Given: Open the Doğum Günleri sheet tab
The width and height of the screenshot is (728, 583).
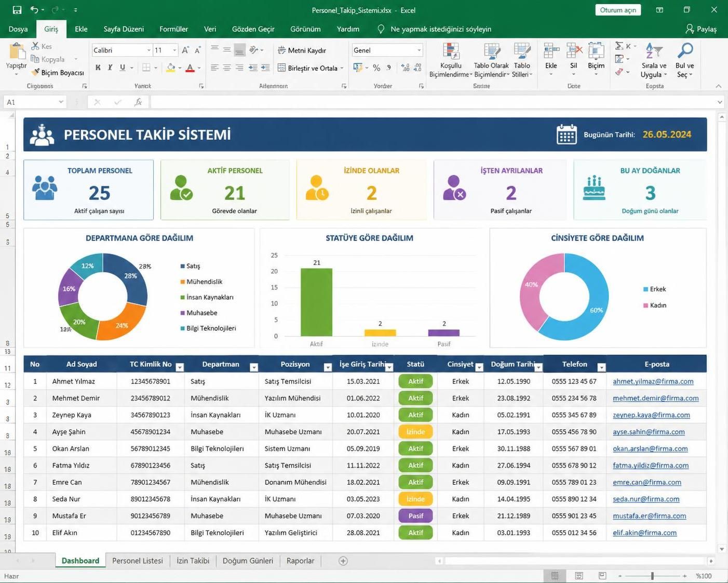Looking at the screenshot, I should tap(248, 561).
